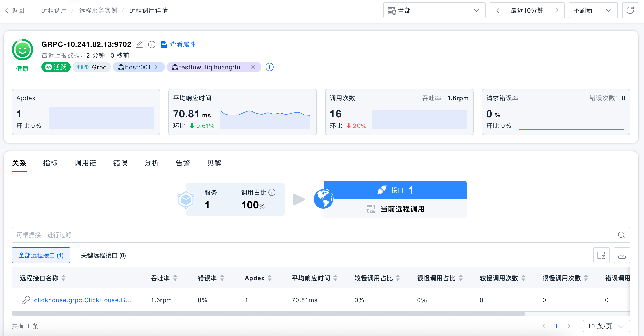Viewport: 644px width, 336px height.
Task: Switch to the 分析 tab
Action: pos(152,163)
